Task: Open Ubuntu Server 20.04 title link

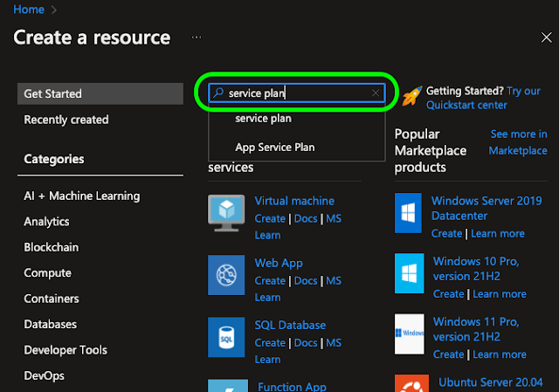Action: [x=491, y=382]
